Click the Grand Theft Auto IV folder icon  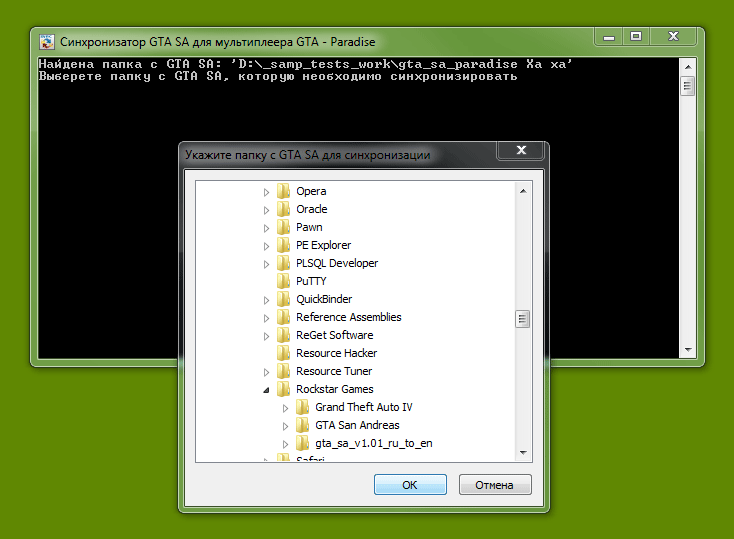pyautogui.click(x=302, y=407)
